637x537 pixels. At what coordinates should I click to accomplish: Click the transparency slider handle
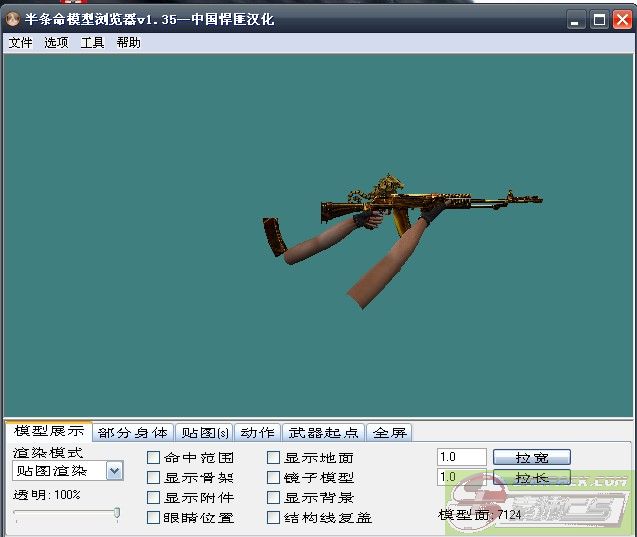pos(117,514)
